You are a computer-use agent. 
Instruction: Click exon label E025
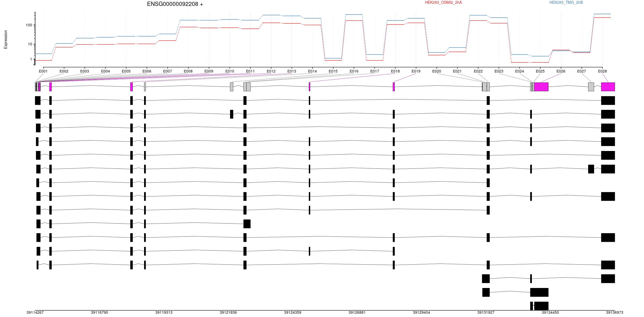[540, 71]
